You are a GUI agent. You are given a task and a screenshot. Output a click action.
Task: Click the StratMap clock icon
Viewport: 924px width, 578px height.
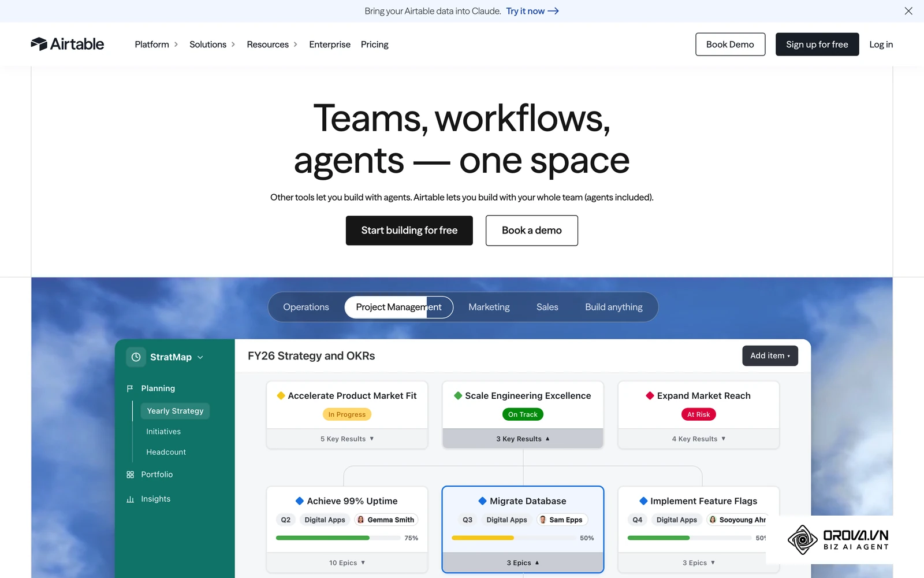pos(136,357)
